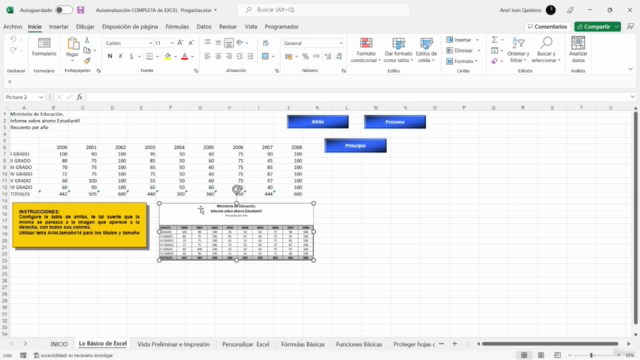Switch to the Insertar ribbon tab
This screenshot has width=640, height=360.
(59, 27)
